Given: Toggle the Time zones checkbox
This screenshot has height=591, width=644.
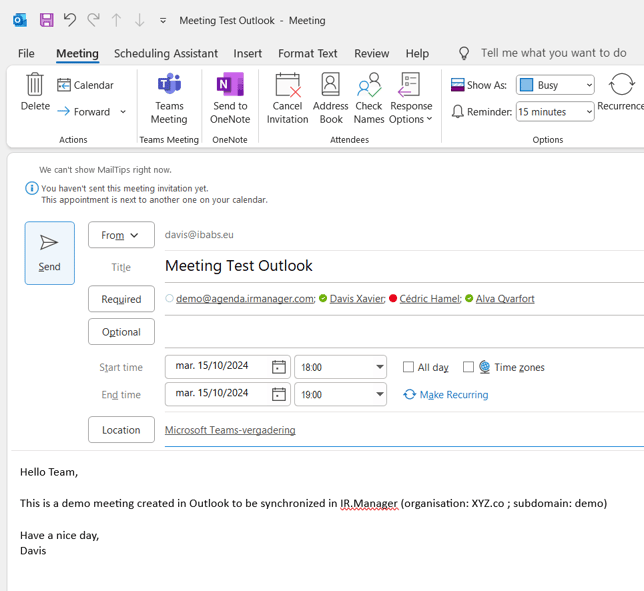Looking at the screenshot, I should [x=468, y=367].
